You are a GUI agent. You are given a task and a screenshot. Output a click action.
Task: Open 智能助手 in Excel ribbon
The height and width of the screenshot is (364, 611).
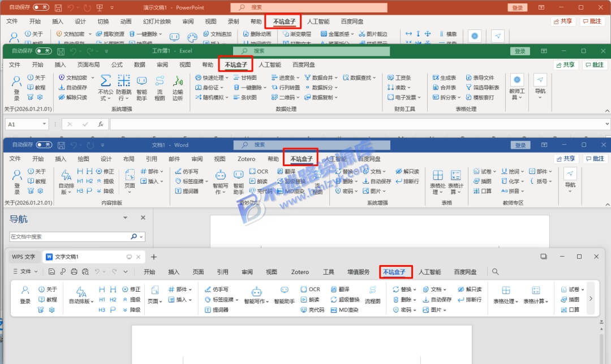coord(141,88)
